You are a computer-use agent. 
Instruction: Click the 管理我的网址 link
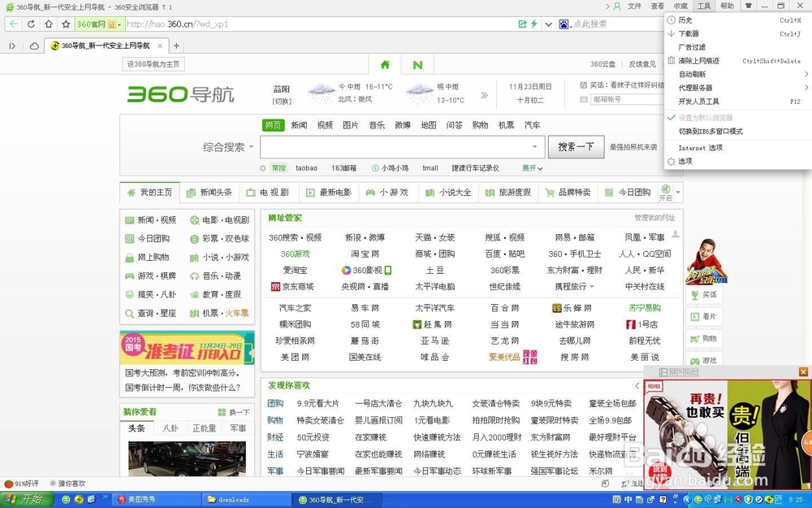(x=654, y=218)
